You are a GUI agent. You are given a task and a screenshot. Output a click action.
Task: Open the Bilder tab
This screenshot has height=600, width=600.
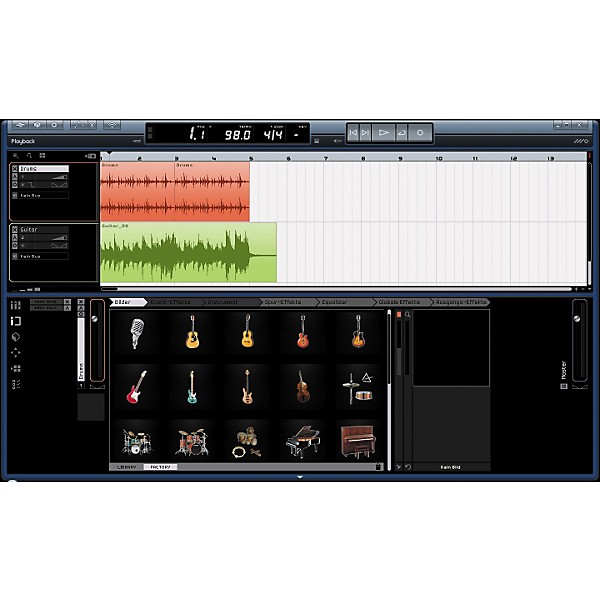[125, 301]
